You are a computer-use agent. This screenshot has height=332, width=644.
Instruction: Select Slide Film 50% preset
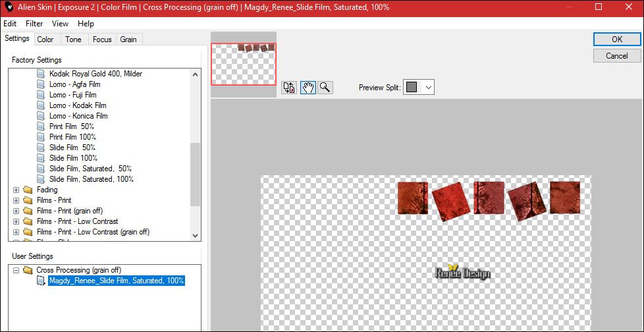click(x=72, y=148)
